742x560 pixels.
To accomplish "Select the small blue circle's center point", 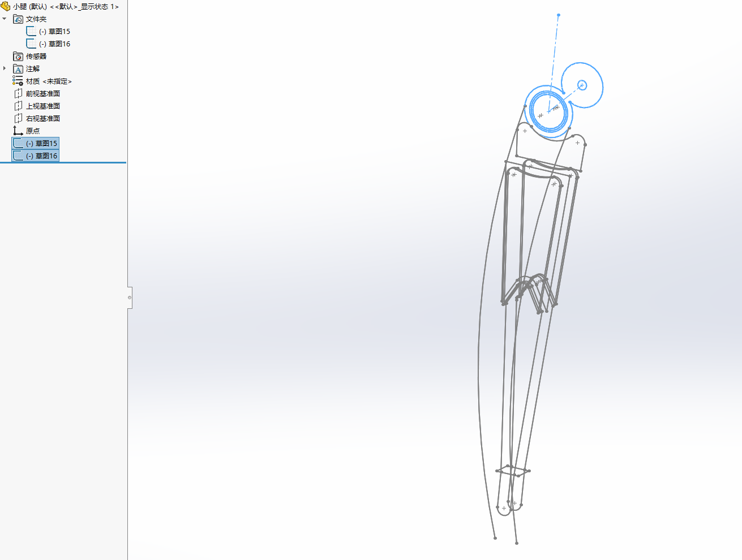I will pos(582,85).
